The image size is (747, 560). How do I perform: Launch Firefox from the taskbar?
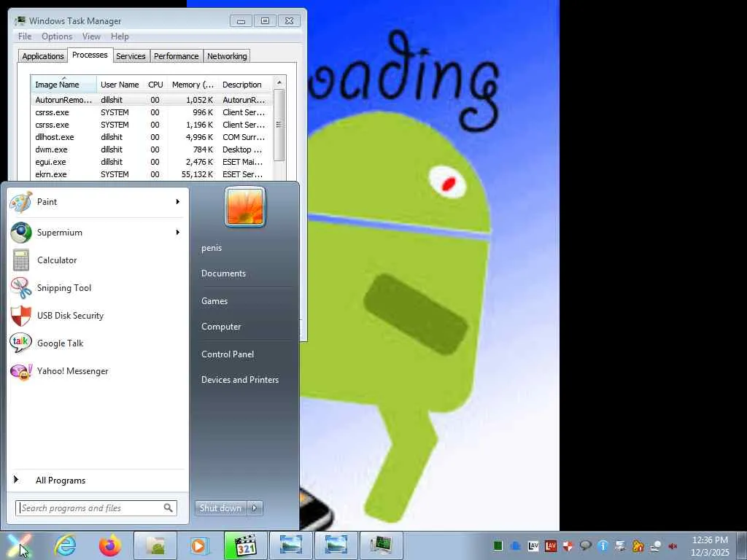[110, 545]
